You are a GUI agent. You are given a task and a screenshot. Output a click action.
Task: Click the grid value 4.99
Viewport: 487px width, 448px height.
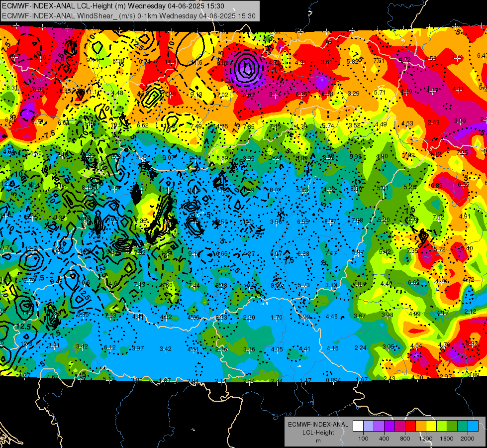(x=415, y=314)
